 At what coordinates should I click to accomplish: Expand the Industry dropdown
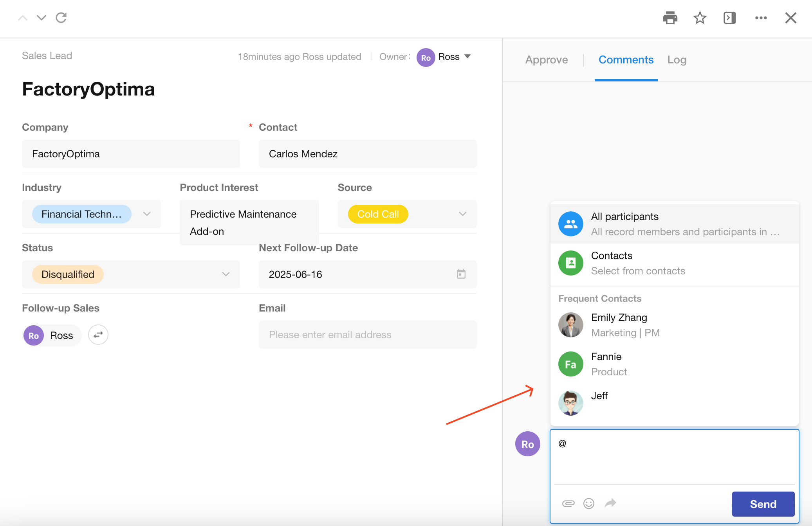pos(147,214)
